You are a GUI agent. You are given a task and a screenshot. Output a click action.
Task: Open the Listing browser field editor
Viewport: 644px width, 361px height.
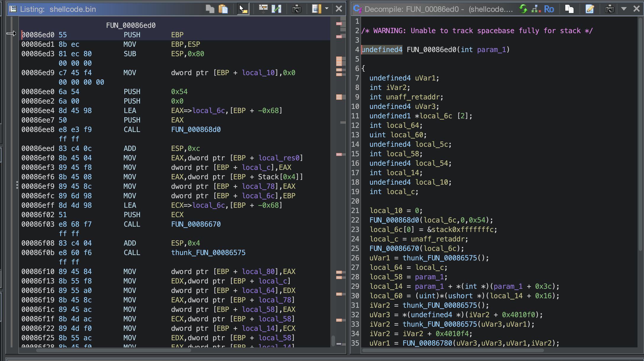click(x=263, y=9)
